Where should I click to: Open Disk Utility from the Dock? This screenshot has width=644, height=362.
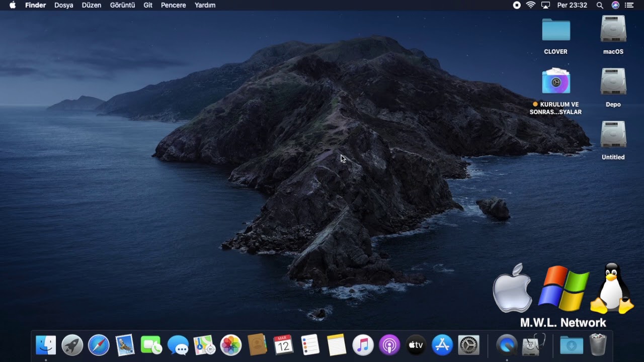(x=534, y=344)
